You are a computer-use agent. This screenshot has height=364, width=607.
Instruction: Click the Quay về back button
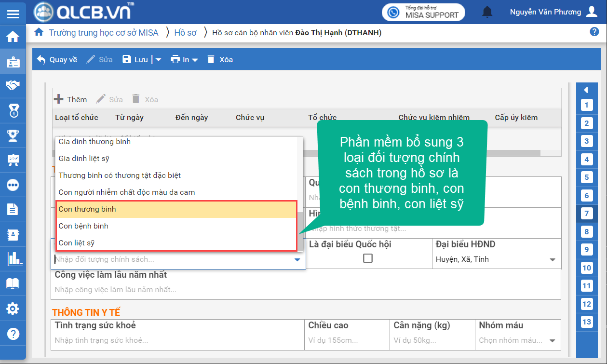click(57, 60)
